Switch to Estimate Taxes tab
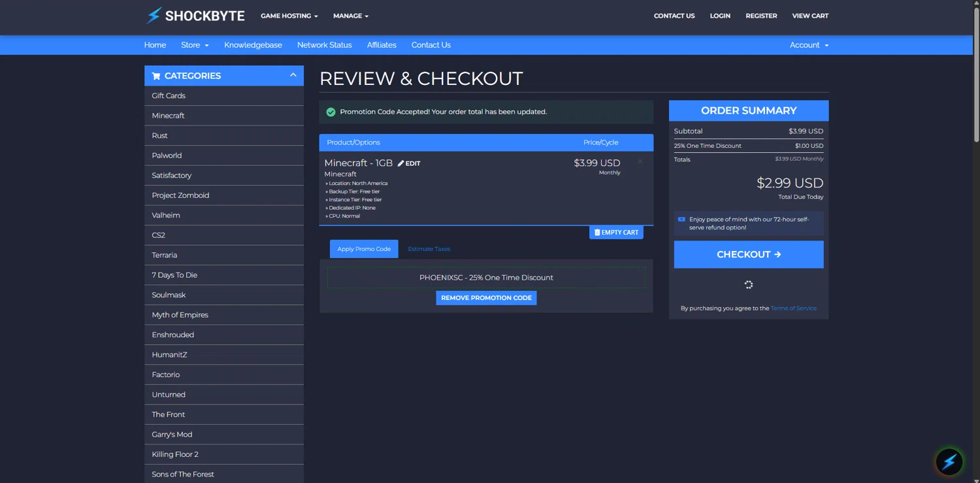This screenshot has height=483, width=980. point(429,248)
